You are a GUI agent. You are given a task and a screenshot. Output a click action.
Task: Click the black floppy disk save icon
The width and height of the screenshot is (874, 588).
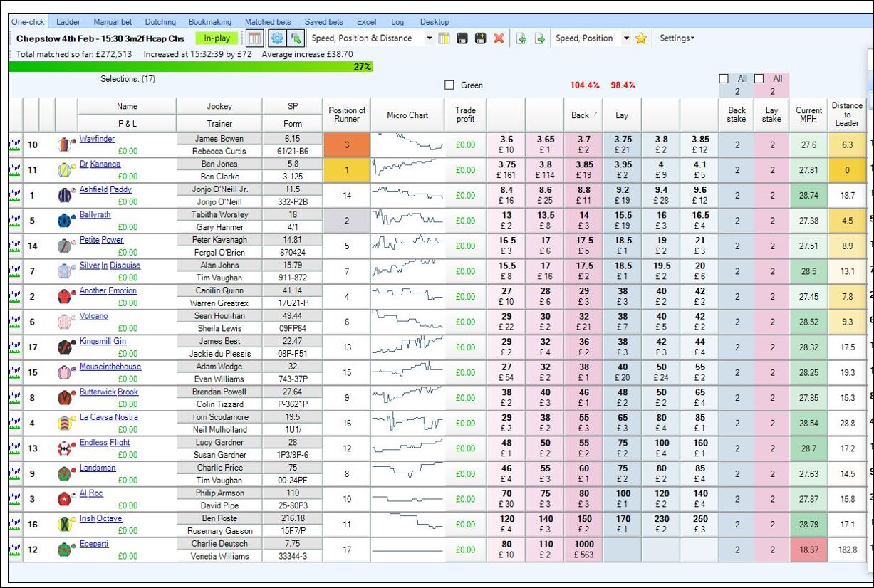(x=462, y=38)
